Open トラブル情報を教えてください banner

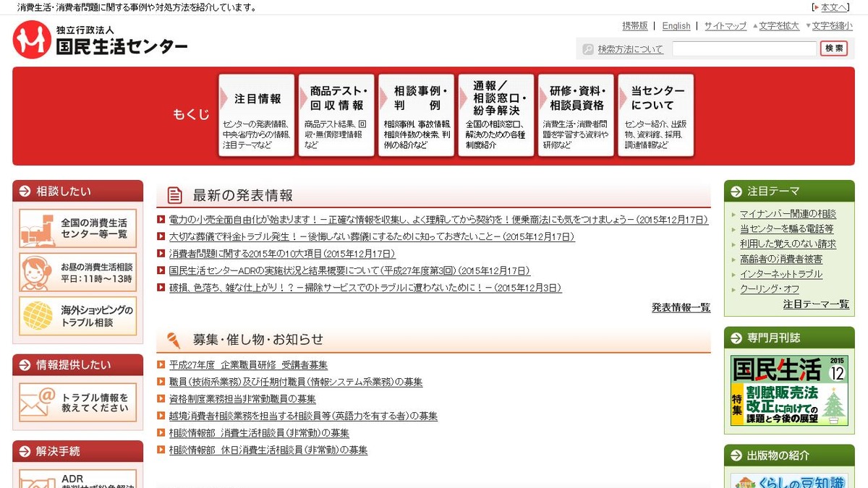coord(78,403)
